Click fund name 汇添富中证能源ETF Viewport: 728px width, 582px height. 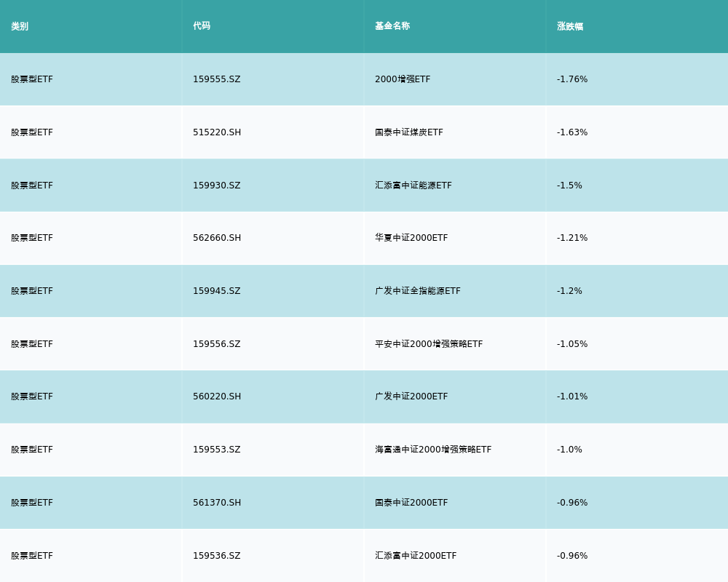pyautogui.click(x=414, y=186)
